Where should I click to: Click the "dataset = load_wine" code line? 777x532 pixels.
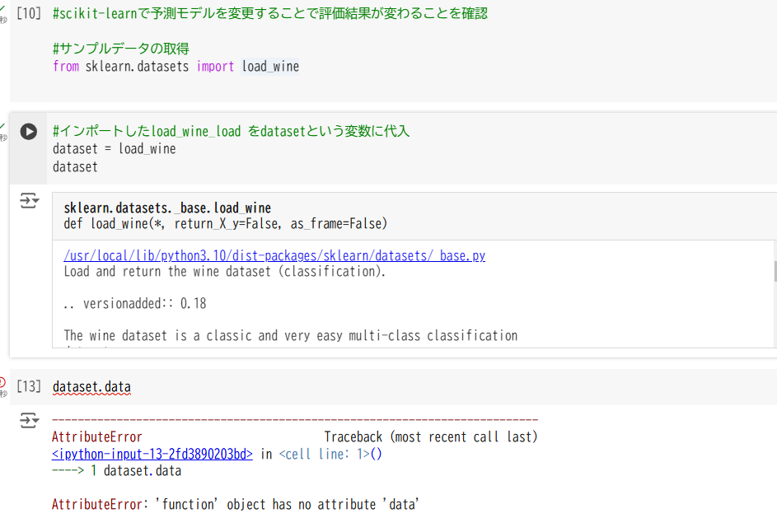point(114,149)
